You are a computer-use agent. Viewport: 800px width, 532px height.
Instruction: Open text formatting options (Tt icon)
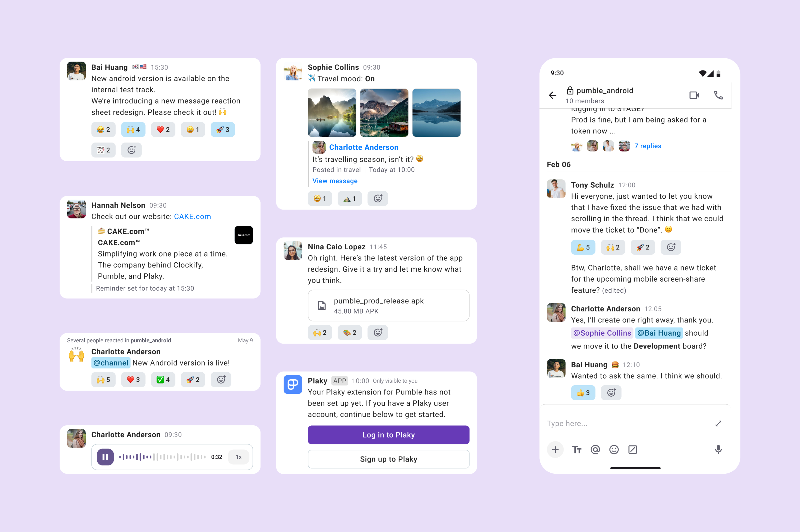[577, 450]
